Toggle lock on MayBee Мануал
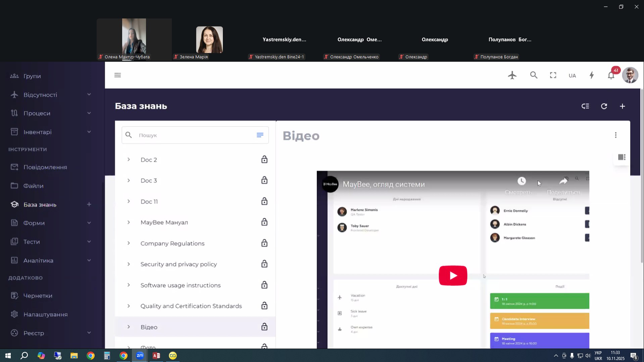The height and width of the screenshot is (362, 644). point(264,222)
